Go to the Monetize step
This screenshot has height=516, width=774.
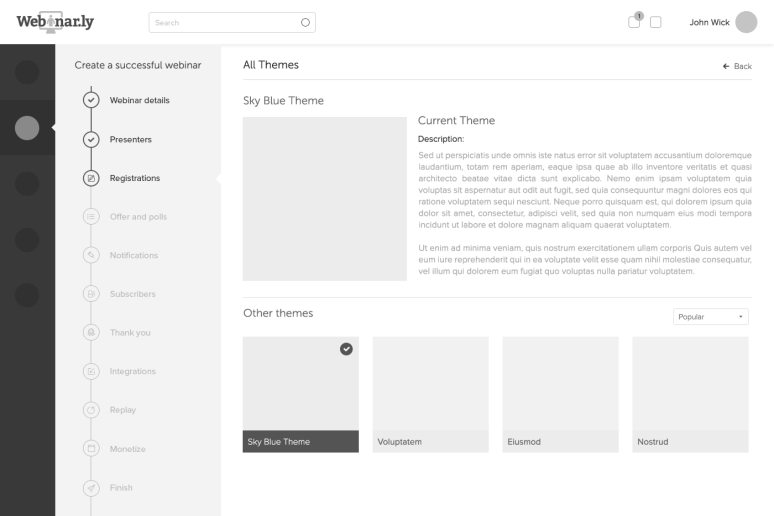pyautogui.click(x=127, y=449)
